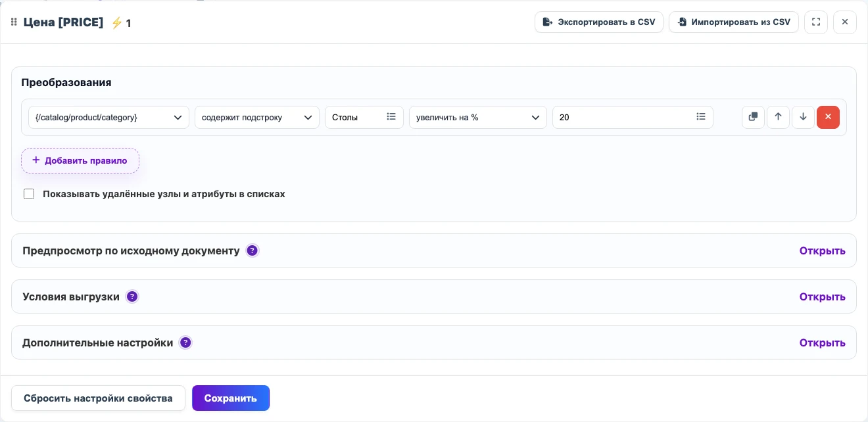Click Сбросить настройки свойства button
This screenshot has width=868, height=422.
(x=98, y=398)
